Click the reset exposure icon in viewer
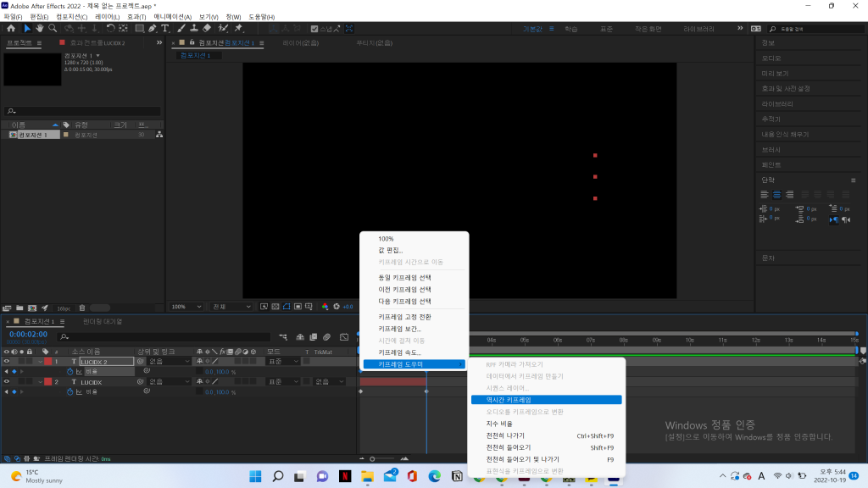The image size is (868, 488). tap(337, 307)
